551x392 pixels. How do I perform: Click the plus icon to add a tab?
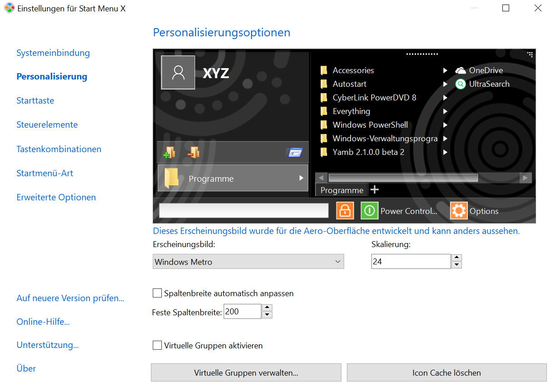375,189
